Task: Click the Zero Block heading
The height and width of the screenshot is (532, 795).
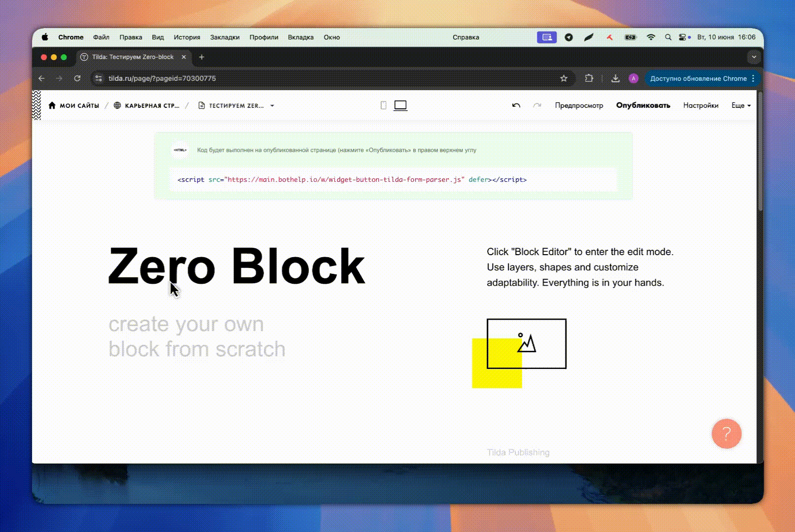Action: [236, 266]
